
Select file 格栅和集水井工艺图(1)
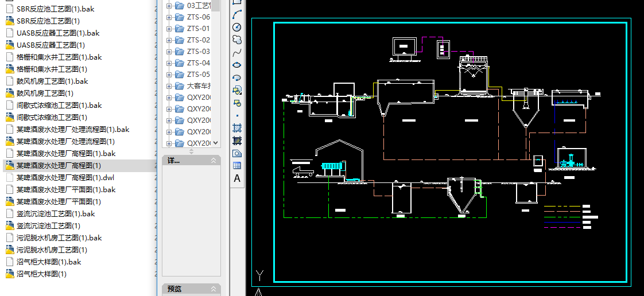52,69
